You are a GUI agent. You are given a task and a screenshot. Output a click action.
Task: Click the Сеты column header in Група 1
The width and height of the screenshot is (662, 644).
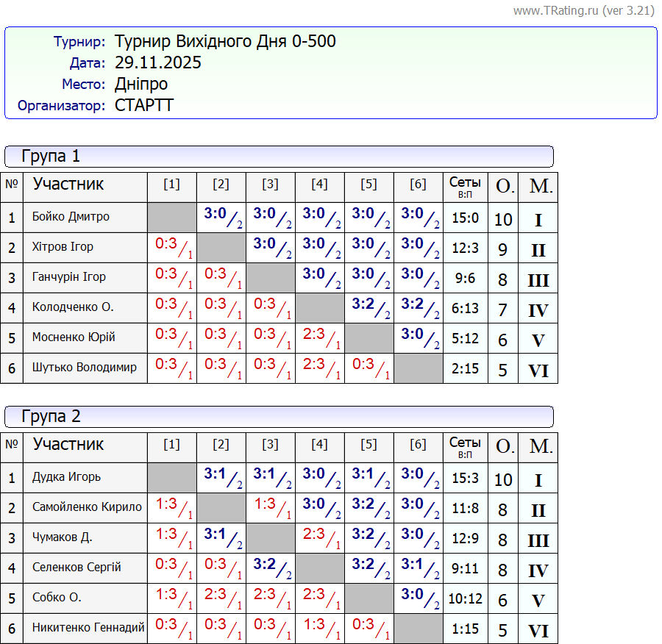pyautogui.click(x=465, y=186)
